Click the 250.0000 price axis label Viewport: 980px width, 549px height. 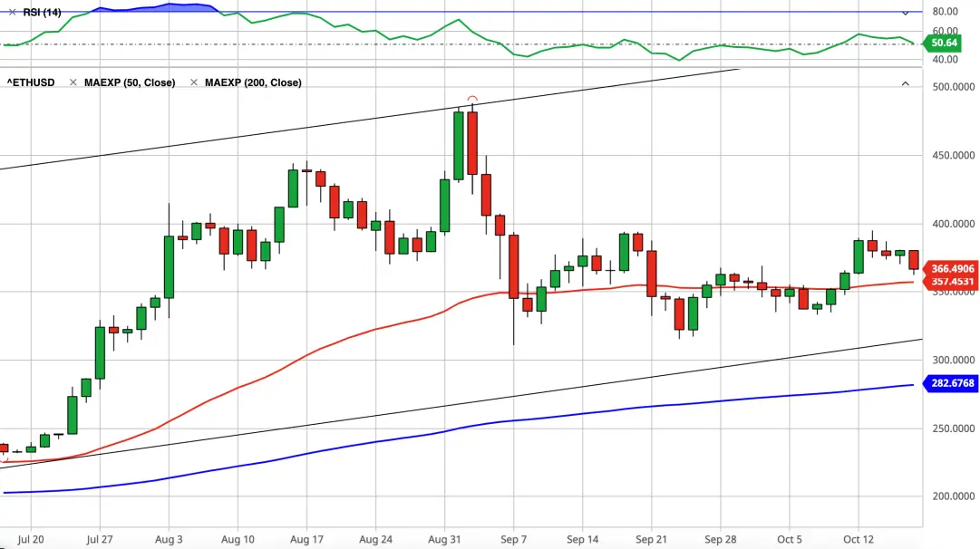[x=953, y=429]
